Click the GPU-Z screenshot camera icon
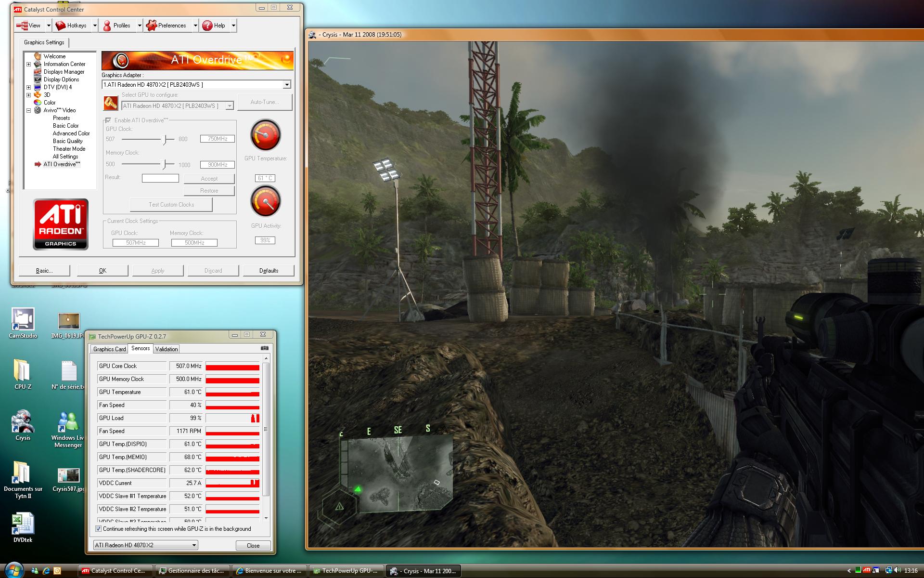The height and width of the screenshot is (578, 924). [264, 348]
